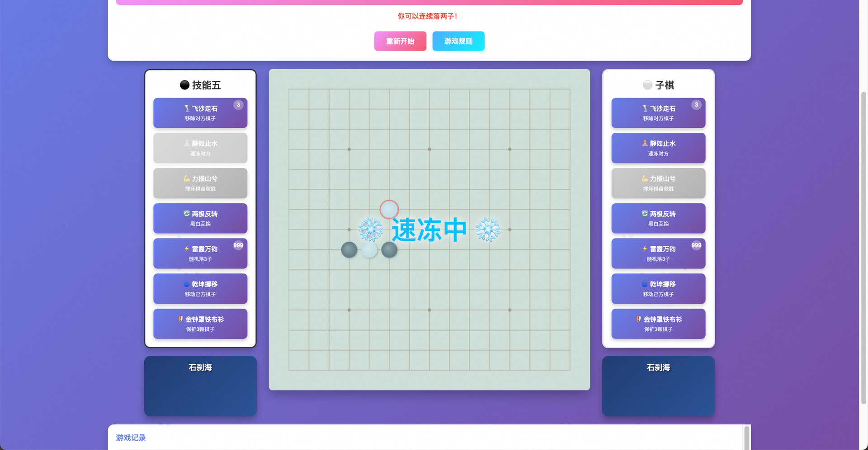Image resolution: width=868 pixels, height=450 pixels.
Task: Trigger black player's 雷霆万钧 lightning skill
Action: (x=200, y=253)
